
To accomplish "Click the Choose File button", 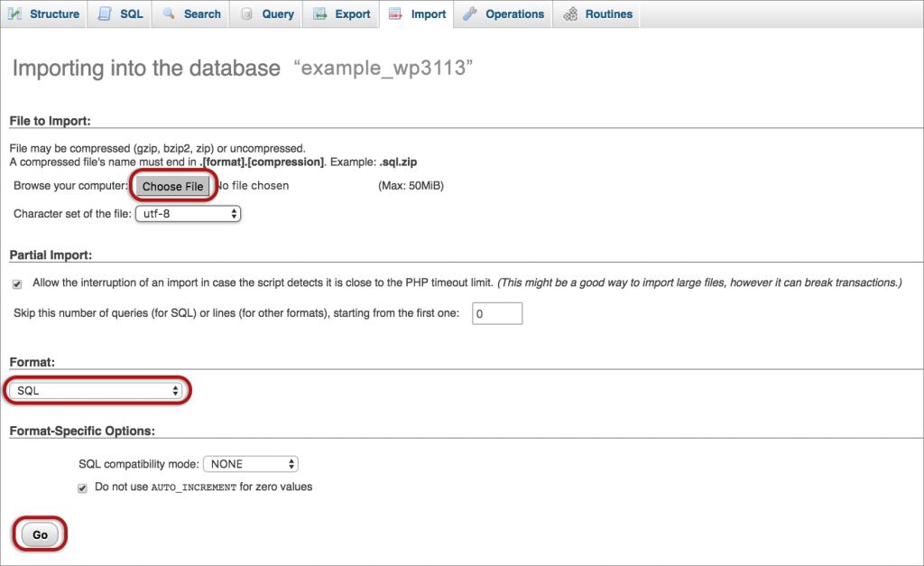I will click(x=172, y=185).
